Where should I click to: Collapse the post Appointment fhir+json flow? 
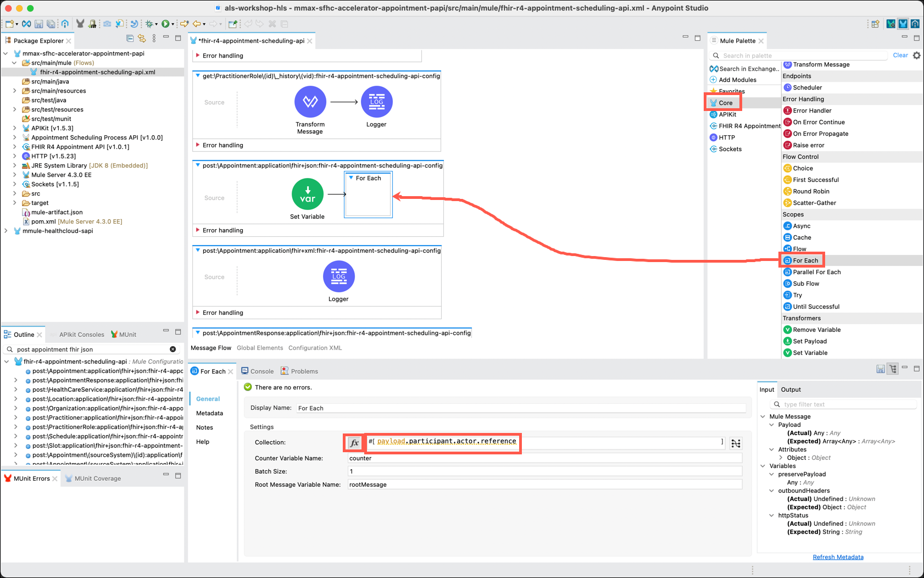(198, 165)
